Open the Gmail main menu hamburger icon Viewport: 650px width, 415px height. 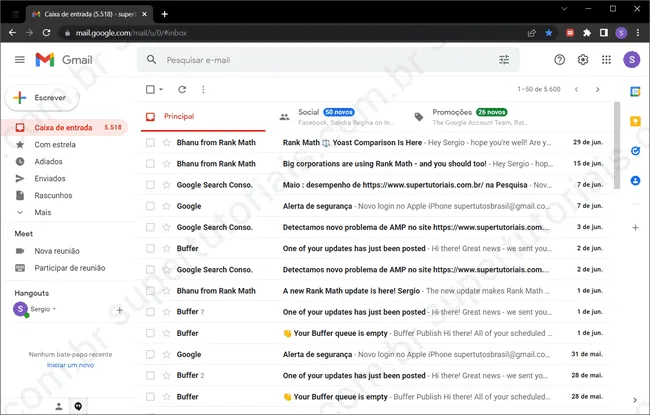pos(19,60)
